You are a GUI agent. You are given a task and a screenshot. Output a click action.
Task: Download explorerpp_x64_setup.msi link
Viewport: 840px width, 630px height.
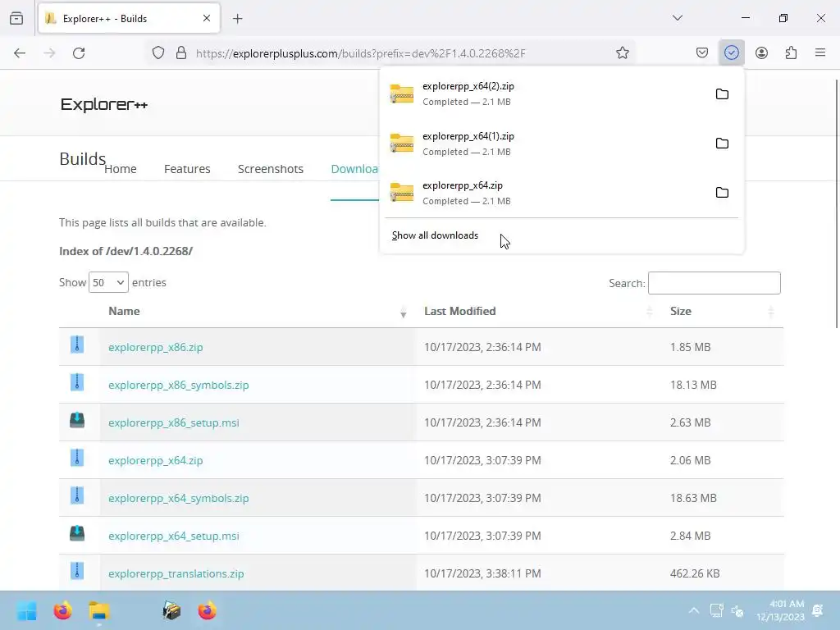[174, 536]
